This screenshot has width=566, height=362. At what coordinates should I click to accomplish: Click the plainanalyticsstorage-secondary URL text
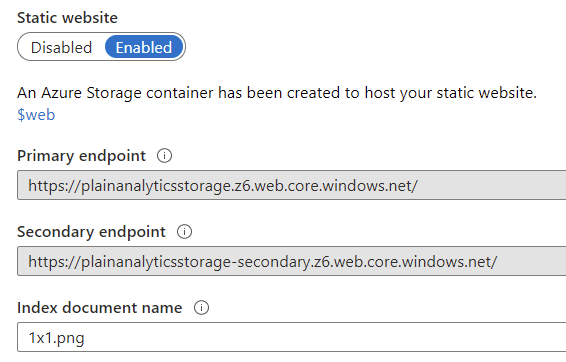[196, 262]
